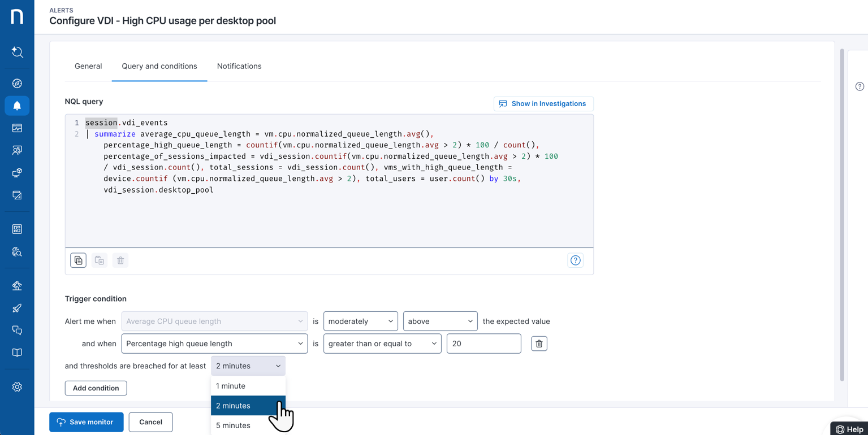868x435 pixels.
Task: Click the search icon in sidebar
Action: 17,53
